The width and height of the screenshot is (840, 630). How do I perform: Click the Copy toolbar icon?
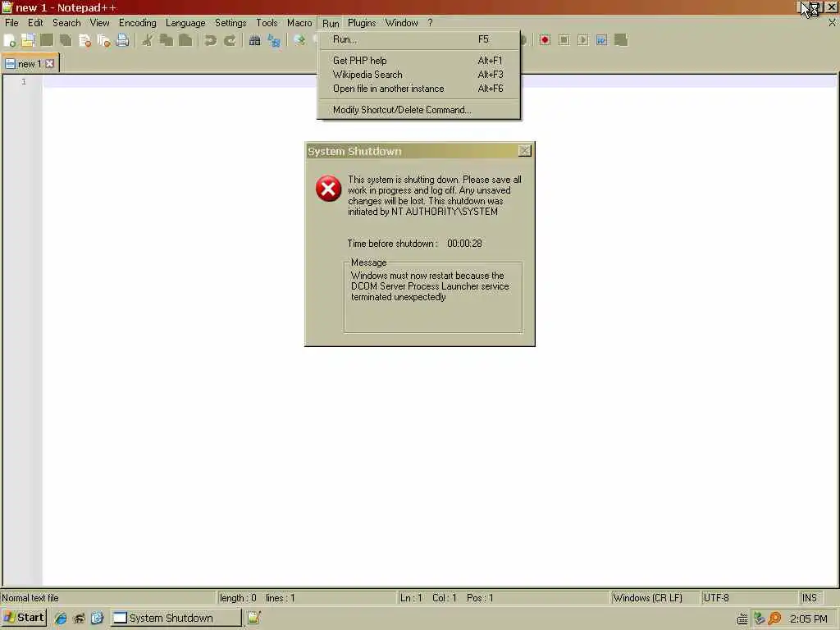(167, 40)
